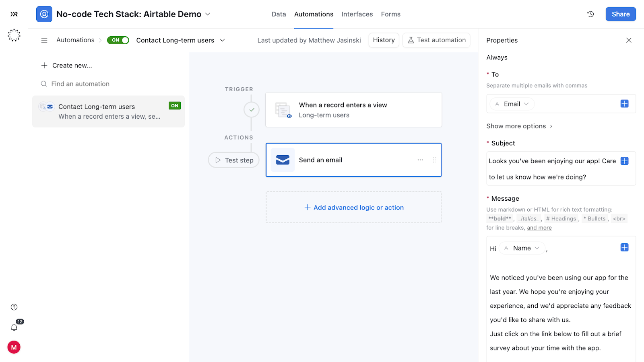The width and height of the screenshot is (644, 362).
Task: Click the green ON badge in list item
Action: tap(175, 106)
